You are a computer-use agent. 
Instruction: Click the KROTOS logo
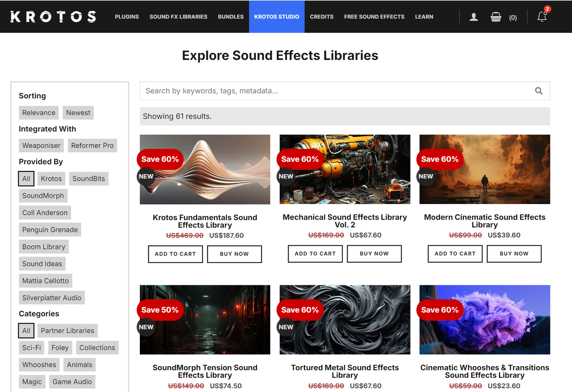coord(53,17)
